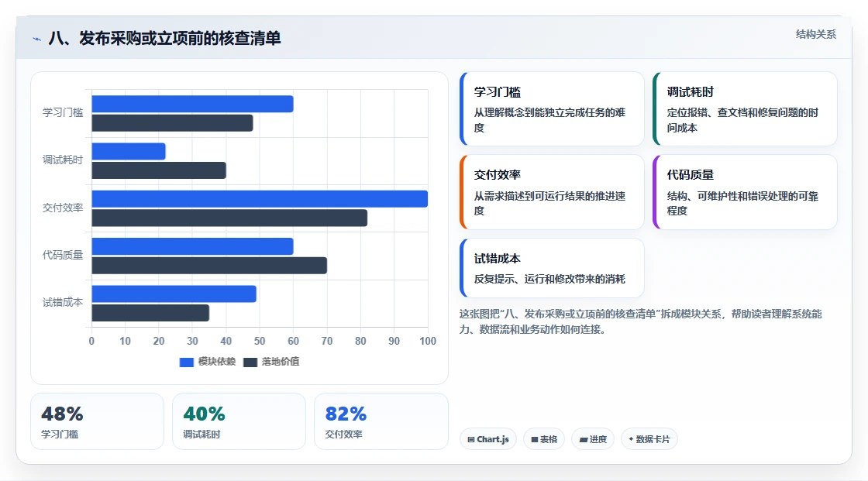Click the blue 模块依赖 legend swatch
This screenshot has height=481, width=868.
point(187,362)
